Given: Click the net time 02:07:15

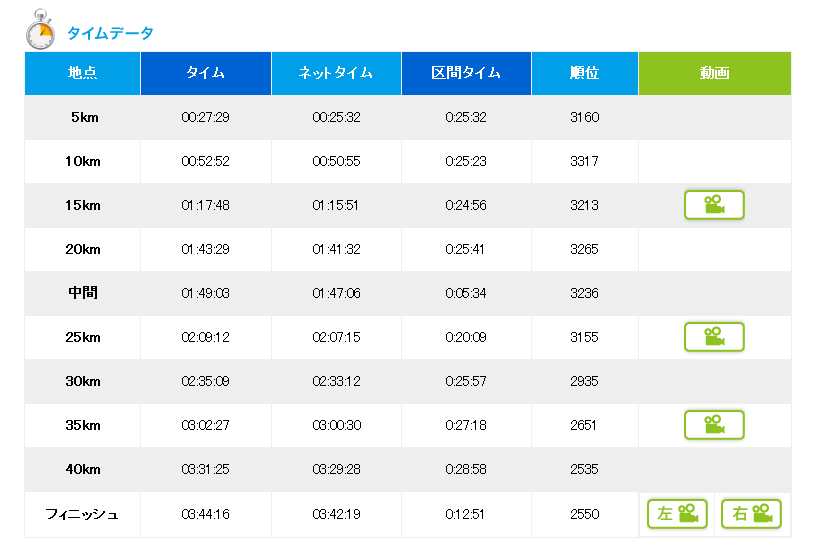Looking at the screenshot, I should (336, 337).
